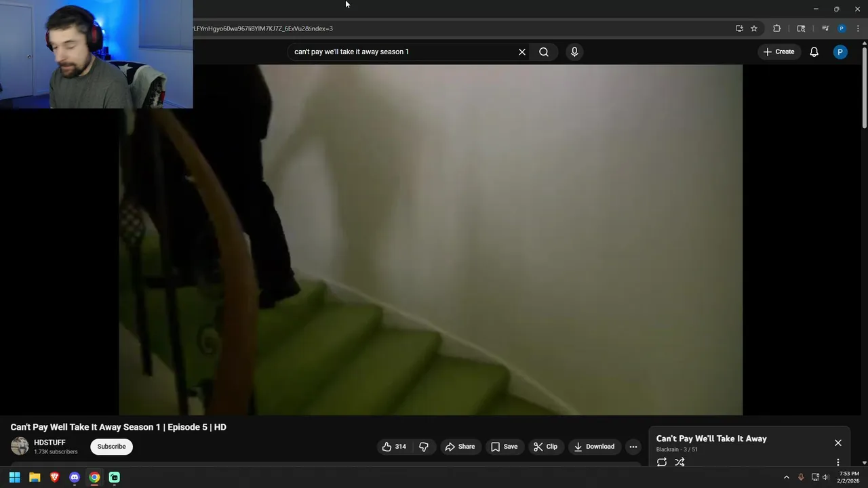Open Google Lens search icon in toolbar
The height and width of the screenshot is (488, 868).
(x=801, y=28)
